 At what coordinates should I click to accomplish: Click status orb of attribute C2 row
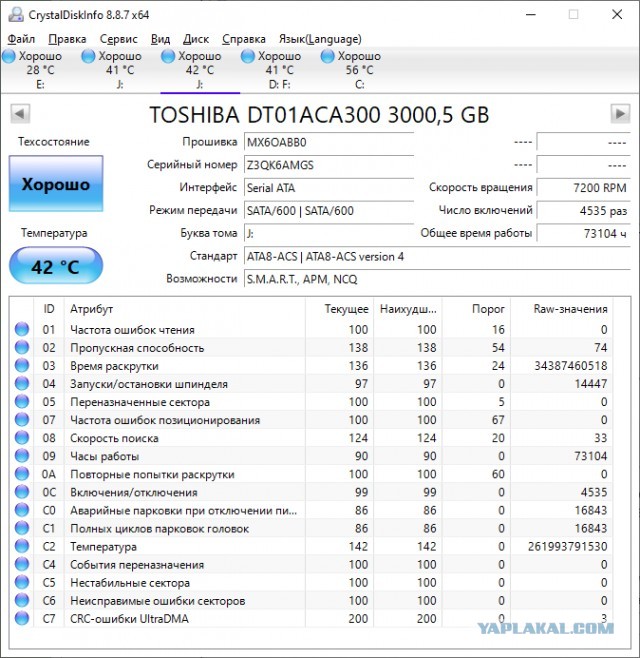click(22, 546)
